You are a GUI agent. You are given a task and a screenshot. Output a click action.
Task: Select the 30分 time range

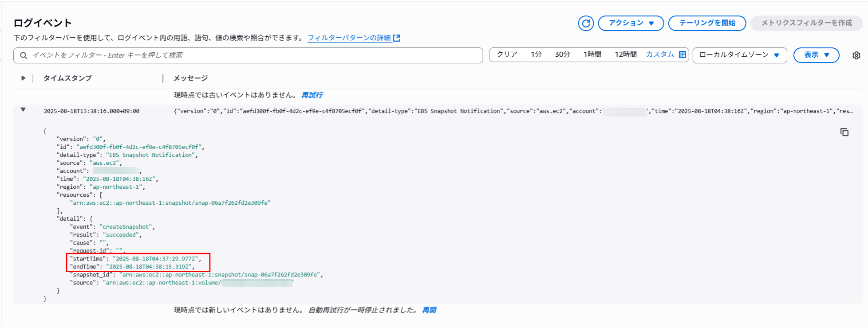coord(562,54)
